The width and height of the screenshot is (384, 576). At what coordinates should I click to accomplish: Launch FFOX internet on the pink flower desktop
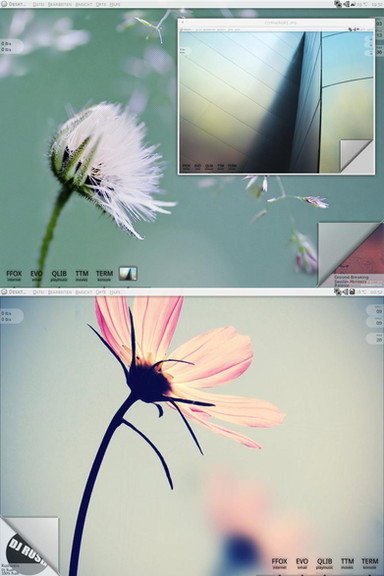279,564
